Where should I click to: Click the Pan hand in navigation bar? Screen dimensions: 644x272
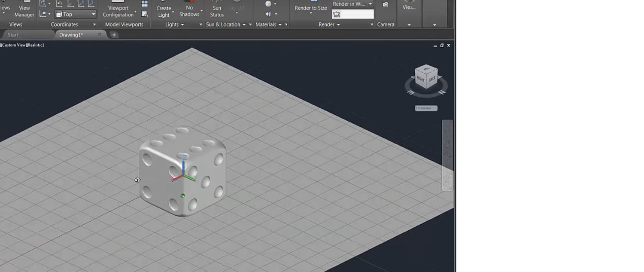[x=447, y=143]
